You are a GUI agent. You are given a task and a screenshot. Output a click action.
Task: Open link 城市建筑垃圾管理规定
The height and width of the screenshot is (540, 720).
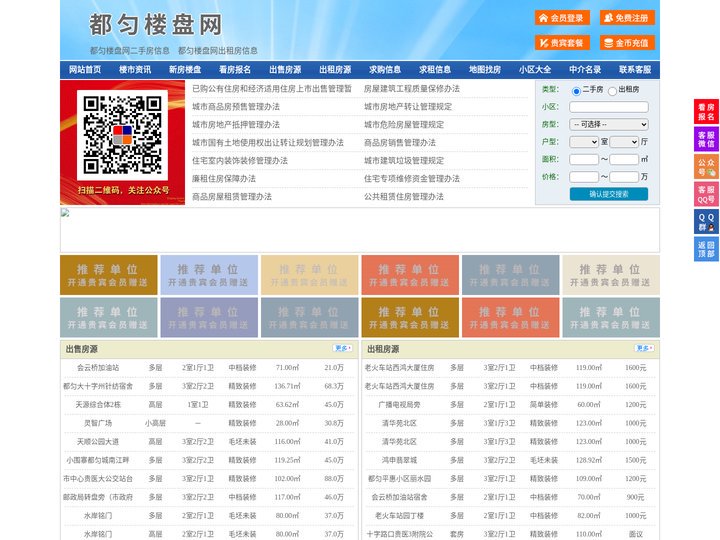click(404, 161)
